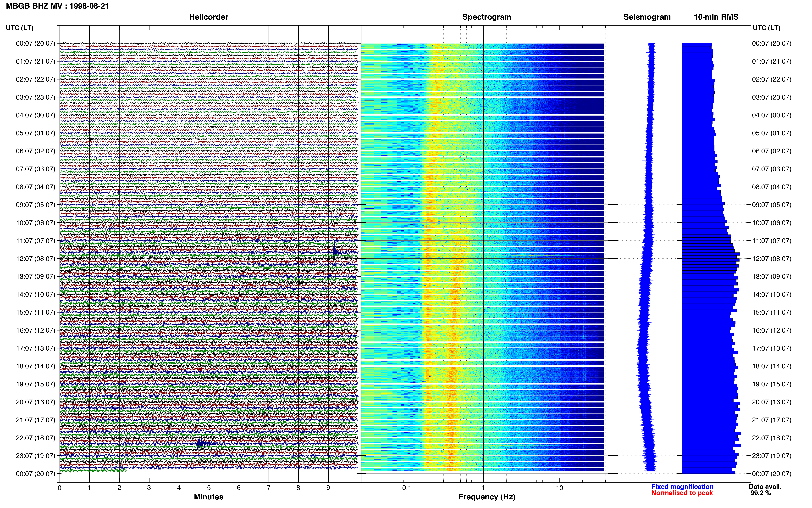
Task: Click the frequency tick label '1'
Action: point(483,488)
